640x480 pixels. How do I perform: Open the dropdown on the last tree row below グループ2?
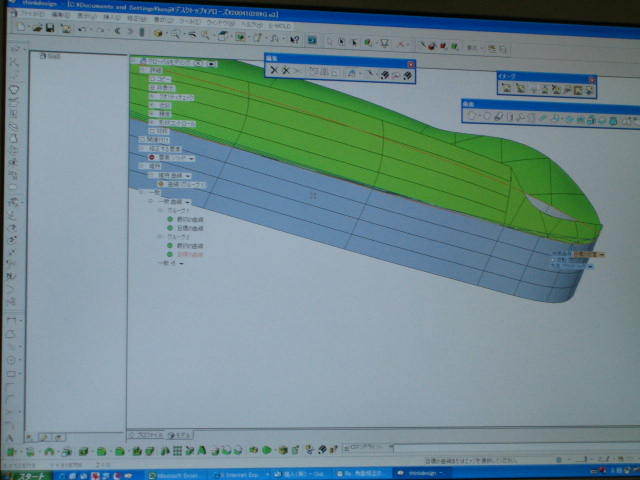click(181, 263)
